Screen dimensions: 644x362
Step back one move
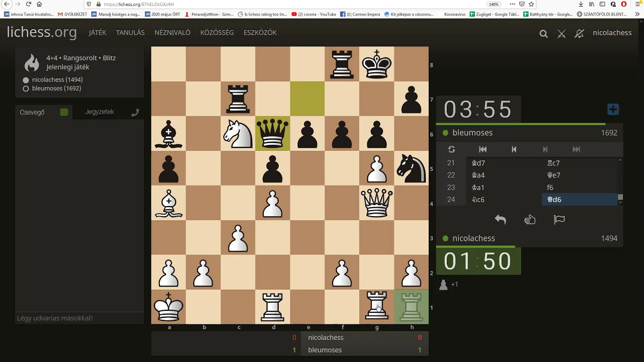[x=514, y=149]
